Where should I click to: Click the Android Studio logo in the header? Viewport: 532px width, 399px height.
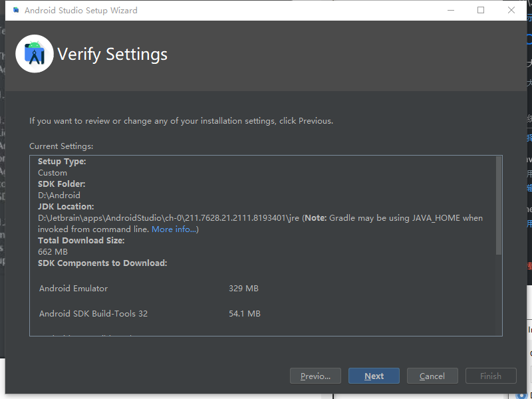pos(34,54)
